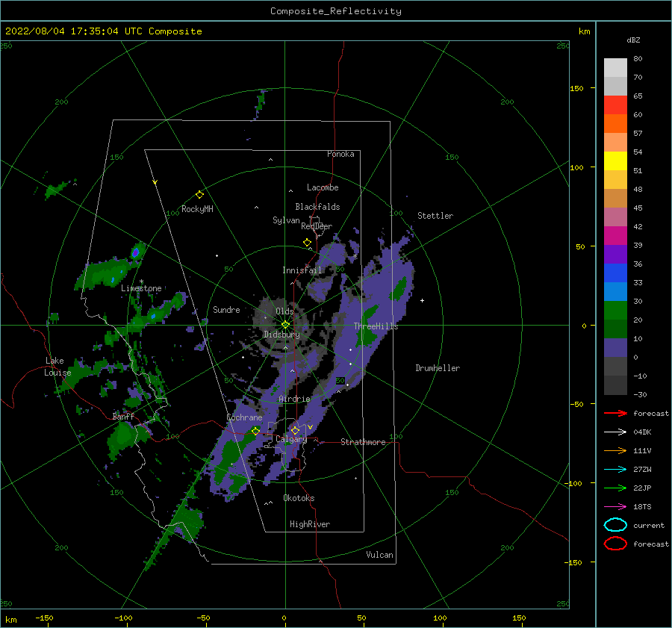Click the Stettler city label
The width and height of the screenshot is (672, 628).
[435, 216]
